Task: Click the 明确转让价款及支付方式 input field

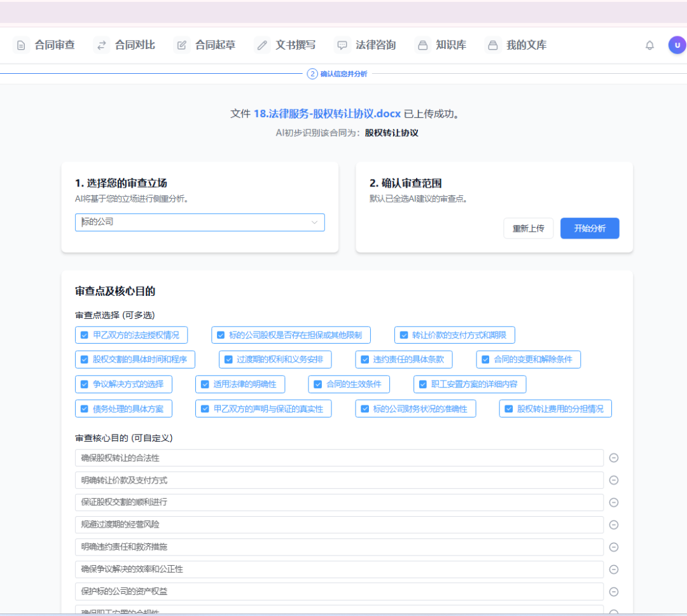Action: coord(339,480)
